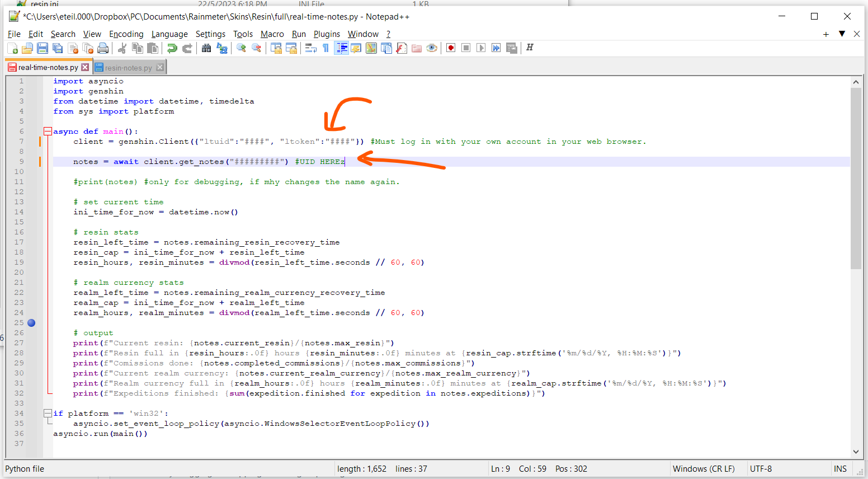868x479 pixels.
Task: Click the plus button to add tab
Action: tap(826, 34)
